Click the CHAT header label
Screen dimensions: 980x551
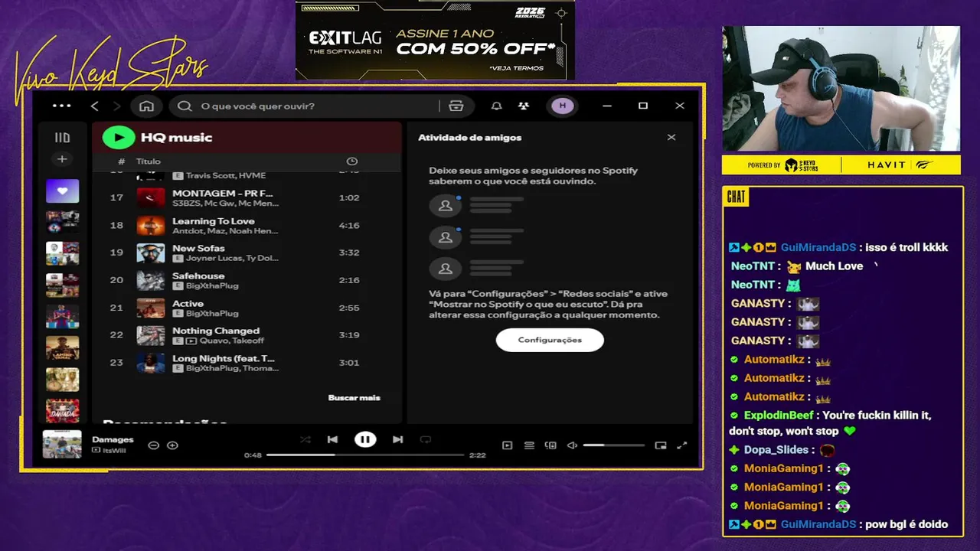pos(736,197)
